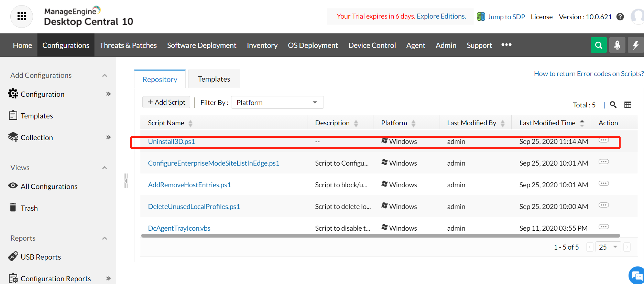Click the Configuration gear icon in sidebar
This screenshot has height=284, width=644.
[13, 93]
